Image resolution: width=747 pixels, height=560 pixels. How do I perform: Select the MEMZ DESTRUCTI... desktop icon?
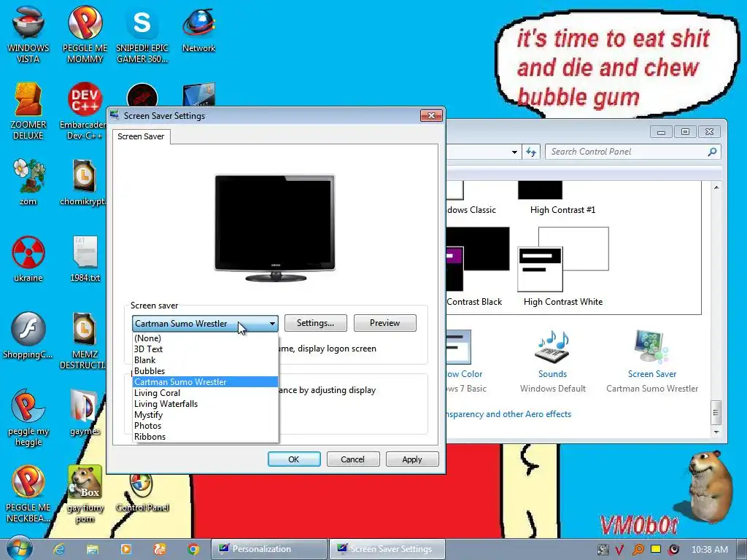click(84, 341)
